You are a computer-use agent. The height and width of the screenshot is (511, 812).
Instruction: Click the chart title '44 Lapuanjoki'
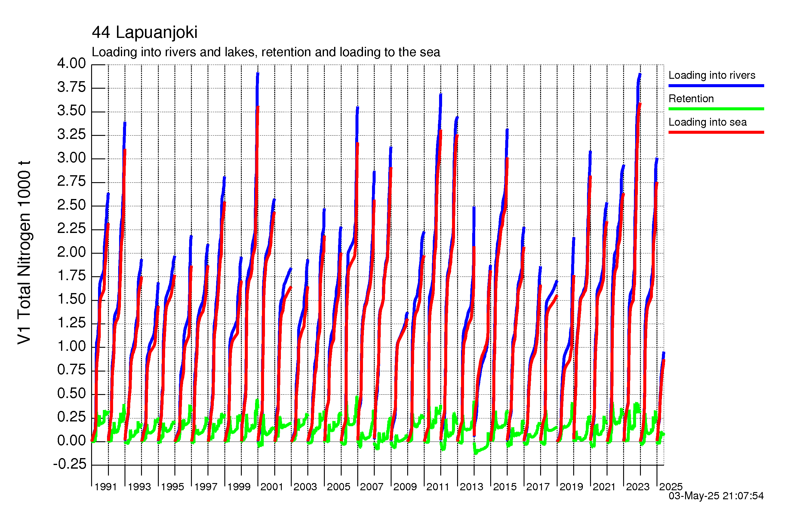(x=145, y=32)
